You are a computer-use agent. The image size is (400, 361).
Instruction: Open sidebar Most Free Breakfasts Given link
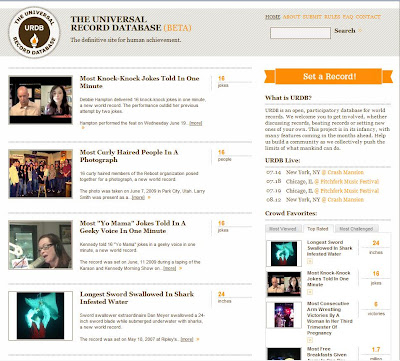point(327,352)
